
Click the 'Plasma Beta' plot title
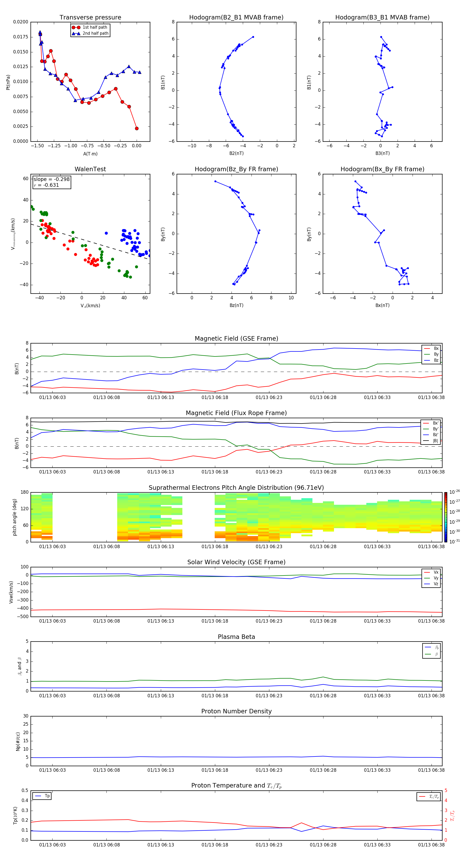(x=236, y=637)
